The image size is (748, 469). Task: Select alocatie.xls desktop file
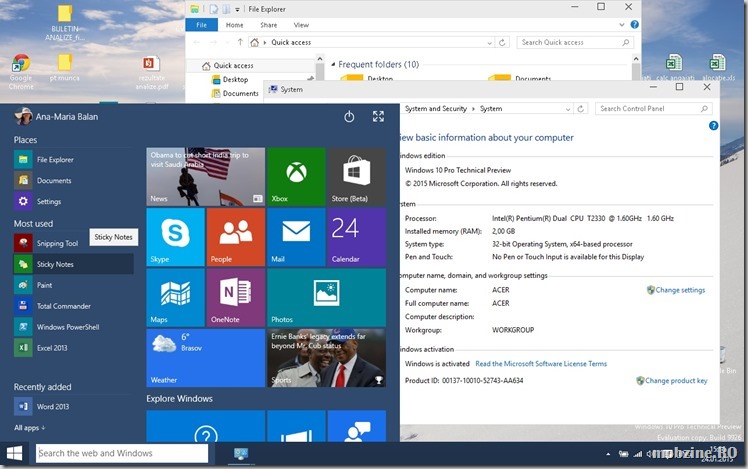tap(718, 68)
